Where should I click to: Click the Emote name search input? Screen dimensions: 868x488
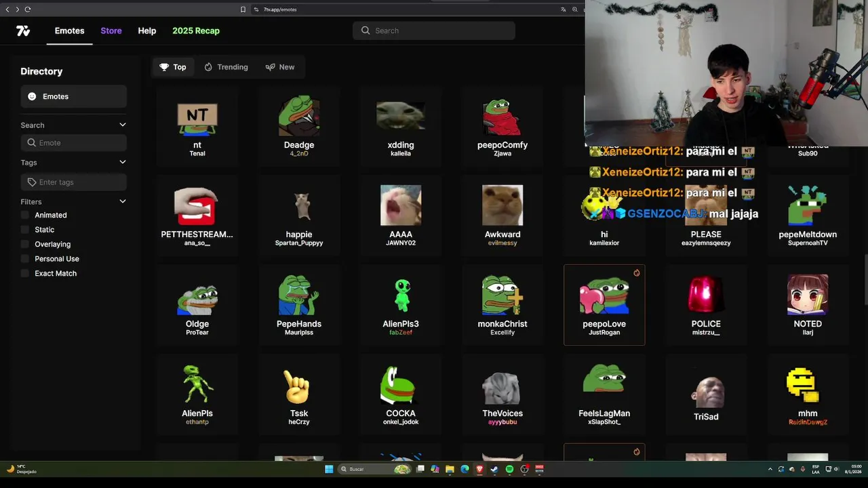tap(74, 143)
